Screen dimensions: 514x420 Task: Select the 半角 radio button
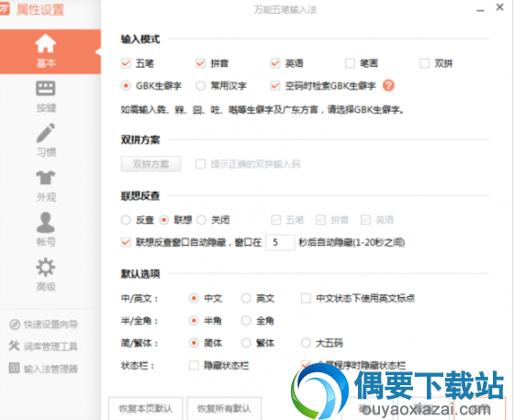point(194,320)
